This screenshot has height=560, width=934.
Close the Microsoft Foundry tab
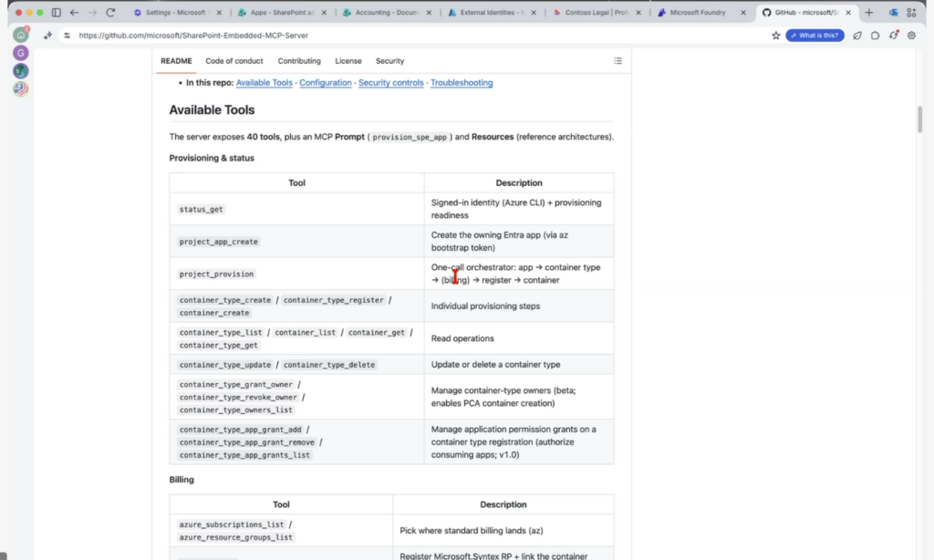click(742, 12)
